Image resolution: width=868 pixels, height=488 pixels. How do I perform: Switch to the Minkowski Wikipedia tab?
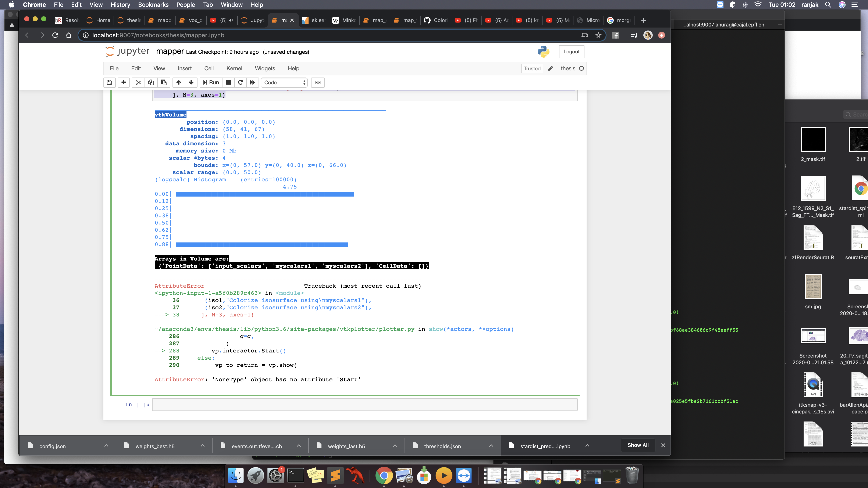(344, 20)
